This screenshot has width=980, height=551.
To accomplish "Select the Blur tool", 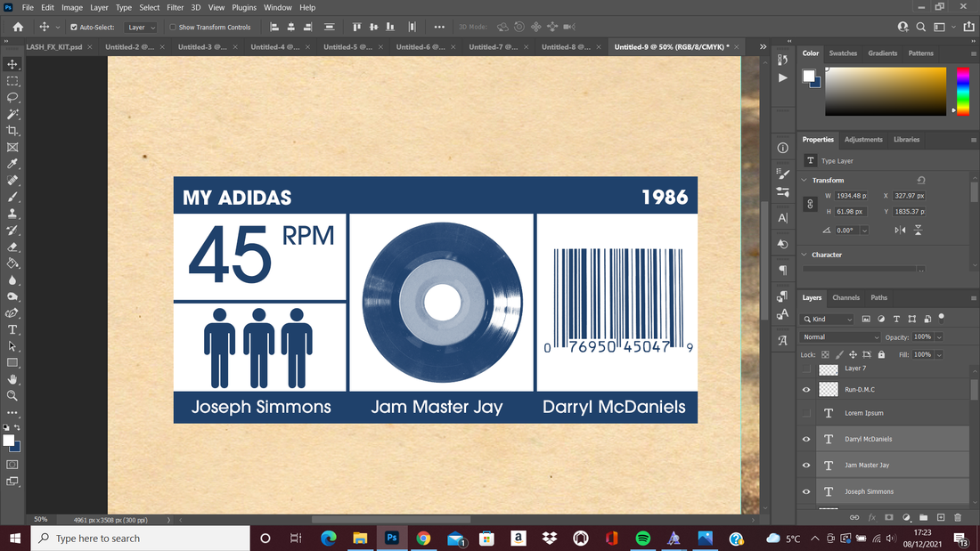I will coord(12,280).
